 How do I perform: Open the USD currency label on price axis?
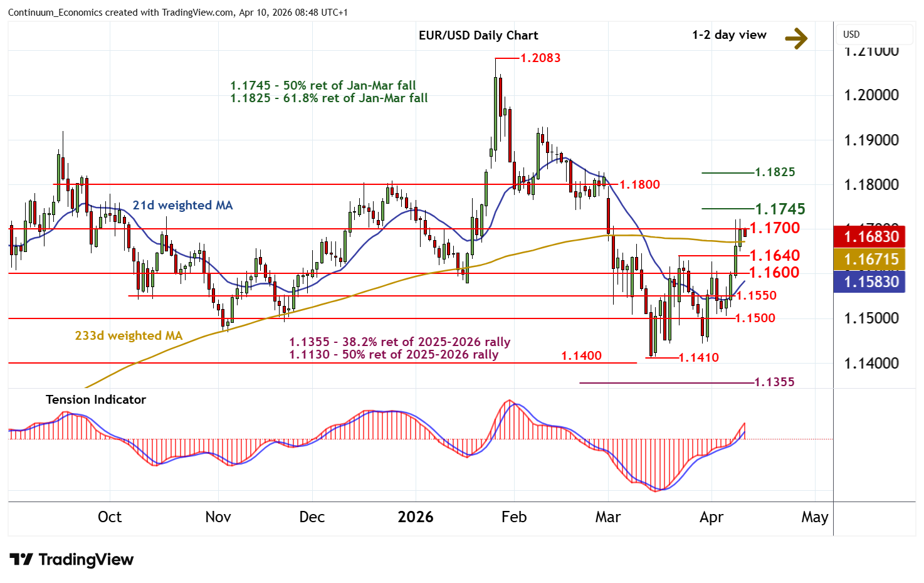tap(851, 34)
